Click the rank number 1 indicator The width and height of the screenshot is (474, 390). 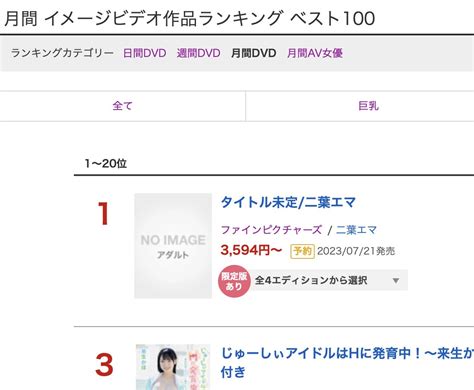pos(104,214)
